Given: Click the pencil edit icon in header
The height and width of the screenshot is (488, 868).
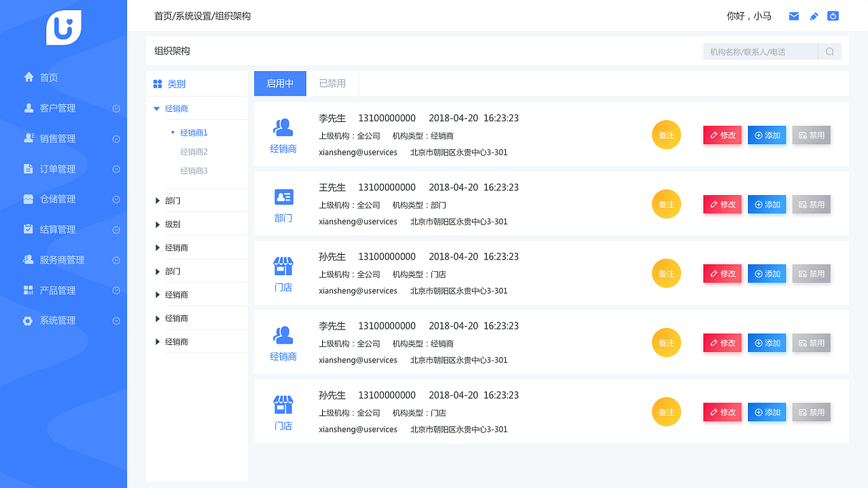Looking at the screenshot, I should click(814, 16).
